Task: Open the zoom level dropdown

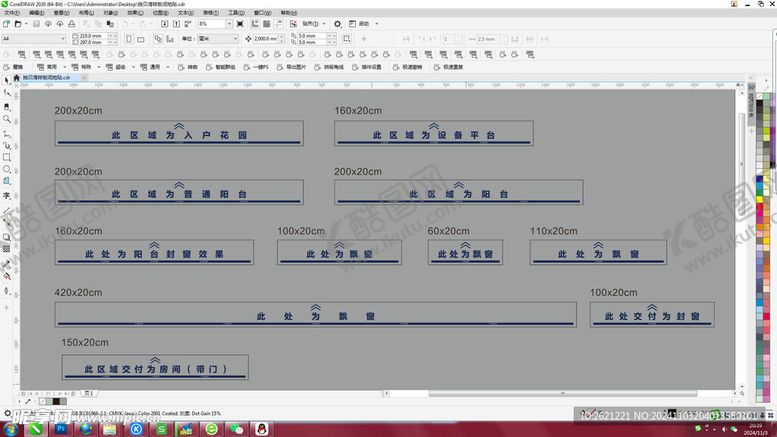Action: 229,24
